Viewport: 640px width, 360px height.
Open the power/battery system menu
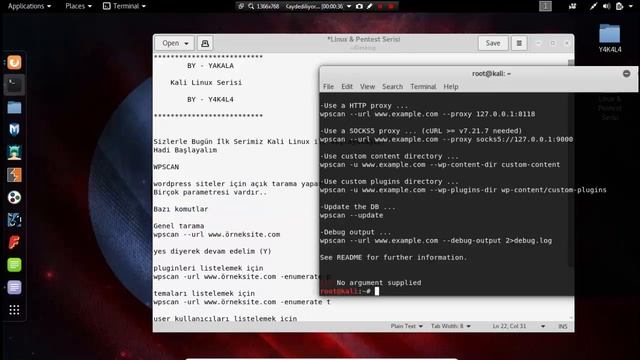[x=620, y=6]
